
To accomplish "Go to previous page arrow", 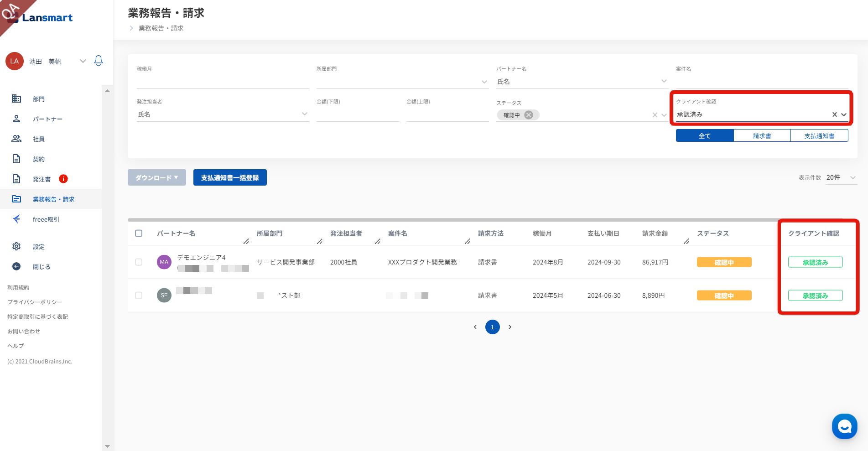I will (x=475, y=327).
